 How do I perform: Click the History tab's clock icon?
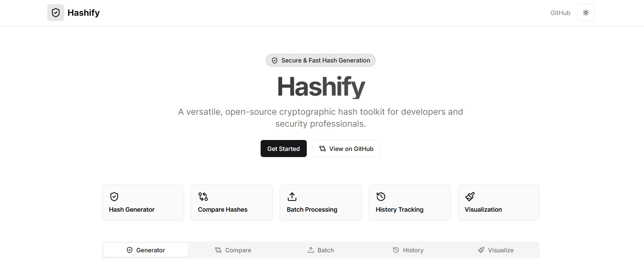click(396, 250)
